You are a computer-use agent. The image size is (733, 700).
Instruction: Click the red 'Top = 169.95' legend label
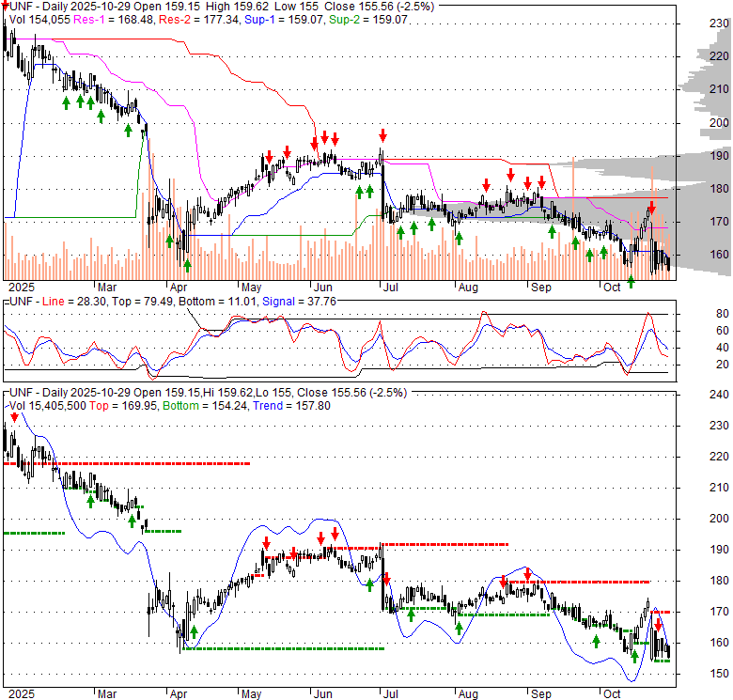coord(123,406)
